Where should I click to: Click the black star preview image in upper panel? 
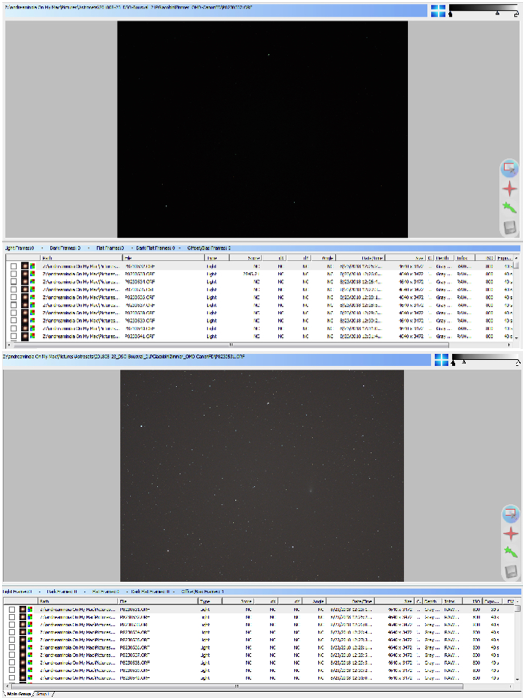pos(262,129)
